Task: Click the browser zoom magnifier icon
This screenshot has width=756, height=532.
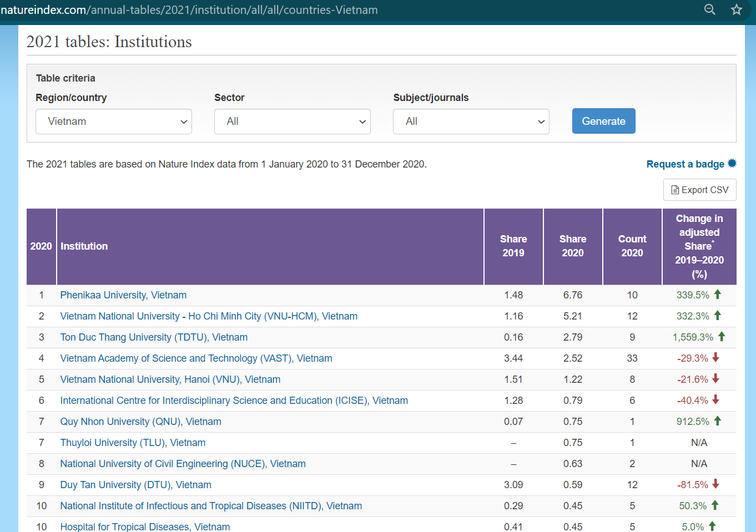Action: click(709, 9)
